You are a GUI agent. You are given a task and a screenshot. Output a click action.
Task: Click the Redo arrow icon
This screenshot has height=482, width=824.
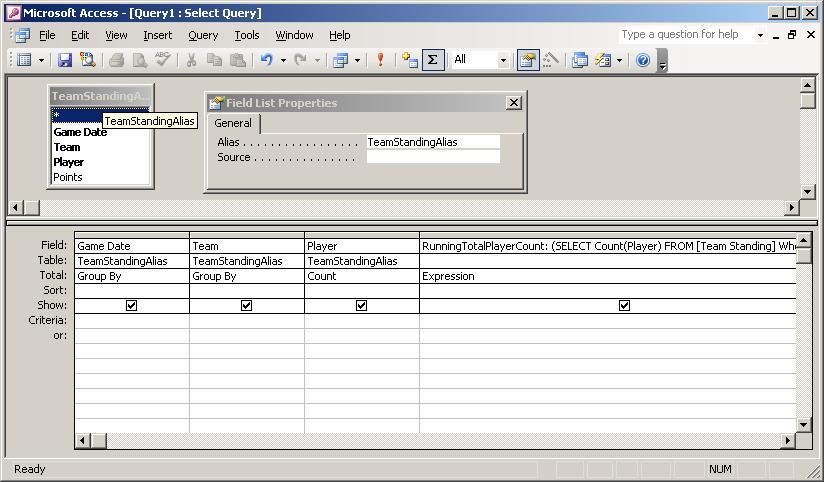pyautogui.click(x=301, y=60)
